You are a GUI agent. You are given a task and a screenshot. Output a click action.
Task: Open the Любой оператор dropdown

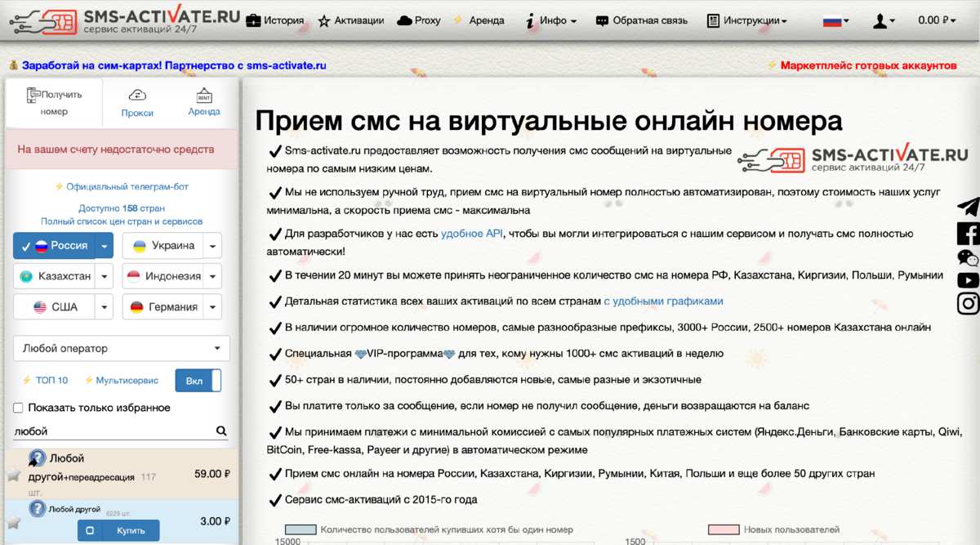[x=122, y=348]
